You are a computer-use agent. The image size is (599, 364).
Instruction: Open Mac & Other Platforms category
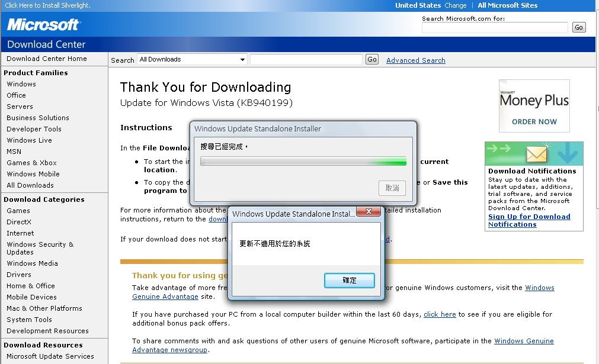44,309
